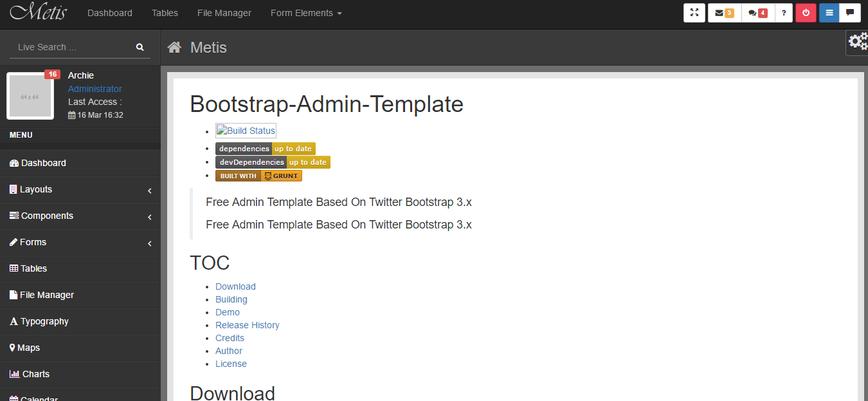Focus the Live Search input field
Viewport: 868px width, 401px height.
(x=71, y=47)
